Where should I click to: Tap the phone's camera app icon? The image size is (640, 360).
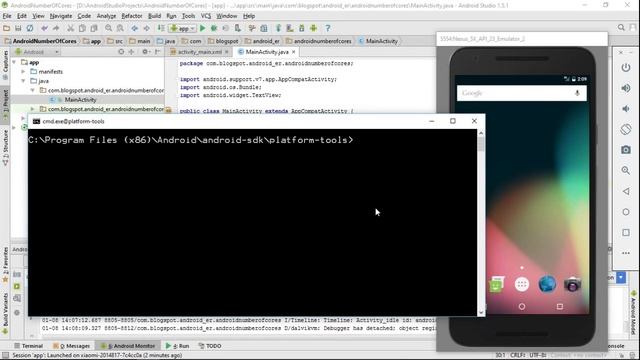pos(572,284)
